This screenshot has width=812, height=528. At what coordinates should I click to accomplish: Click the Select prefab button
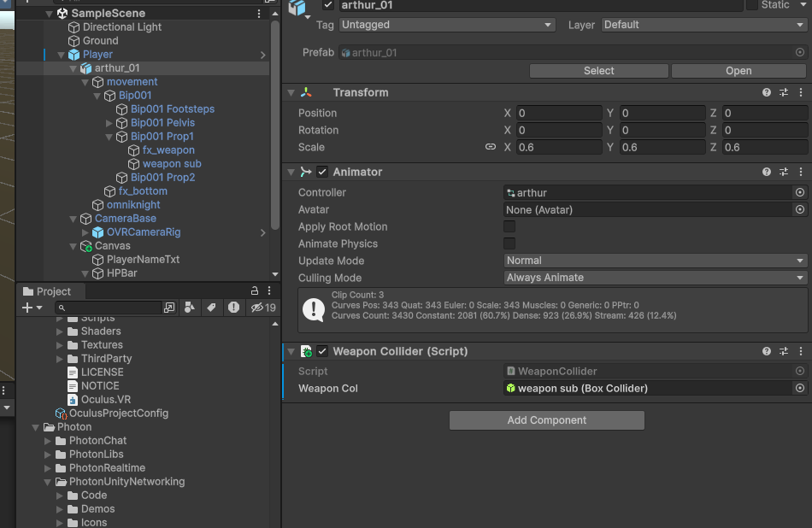598,71
